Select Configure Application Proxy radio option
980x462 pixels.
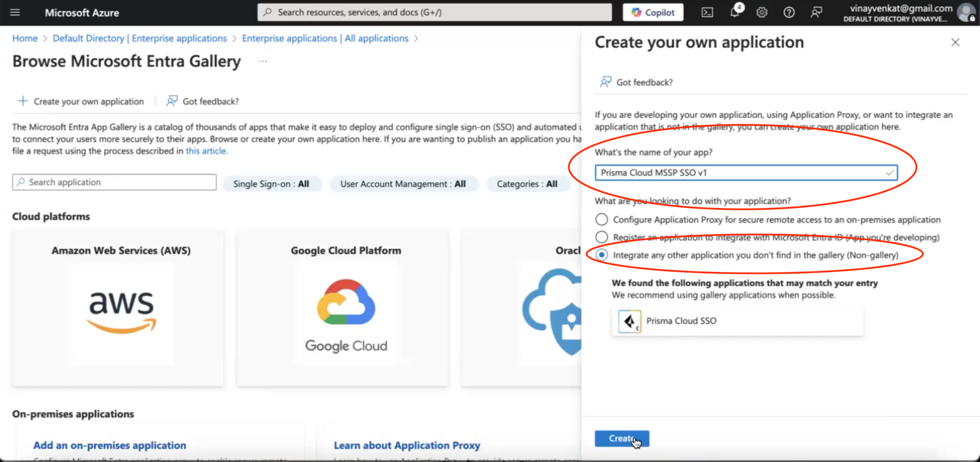(601, 220)
